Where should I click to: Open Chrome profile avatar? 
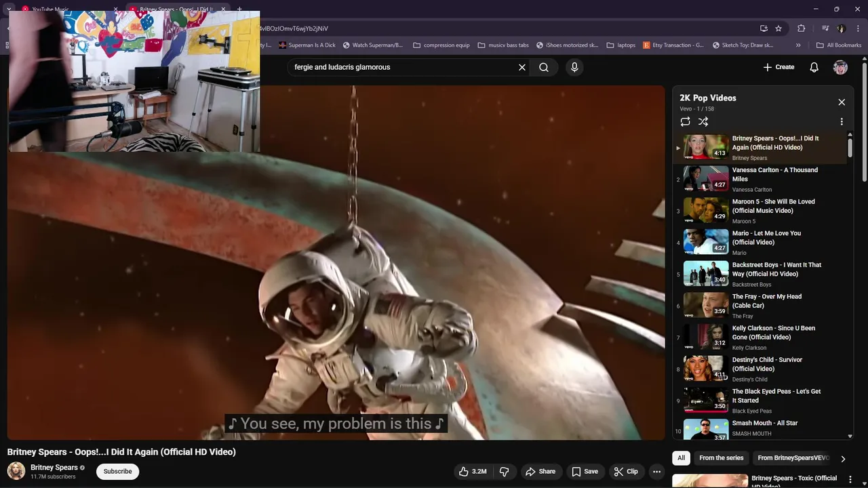[842, 28]
